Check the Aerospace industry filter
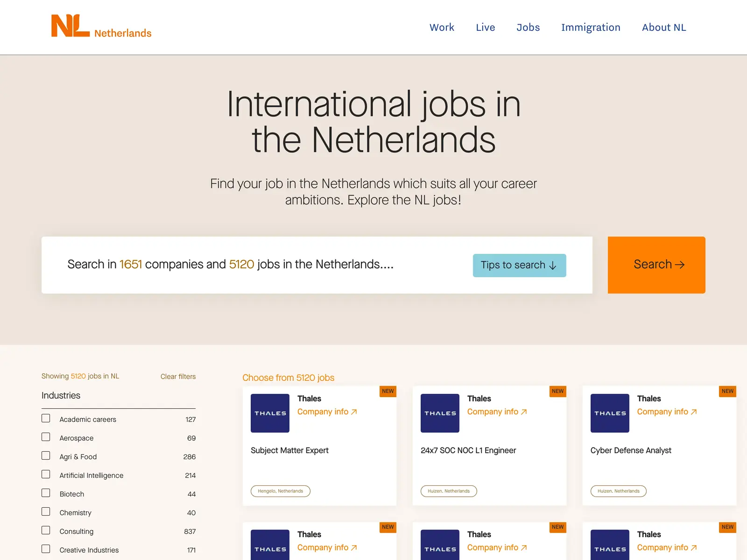Screen dimensions: 747x560 (46, 437)
